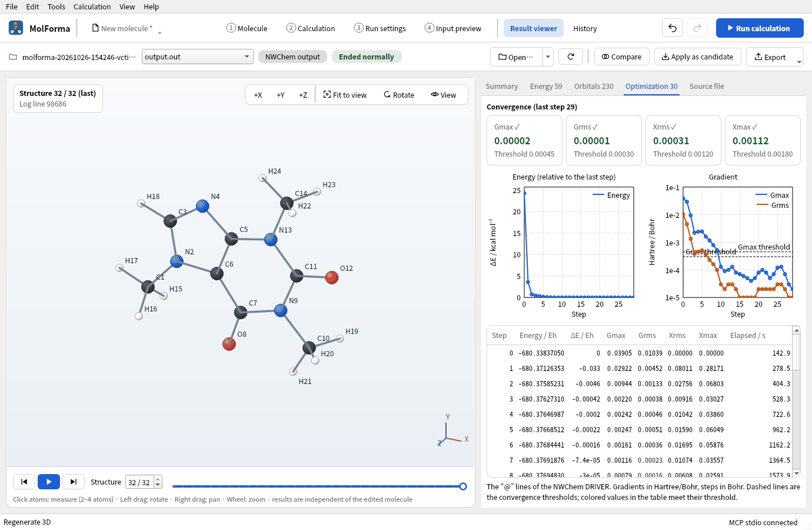
Task: Open the Source file tab
Action: click(707, 86)
